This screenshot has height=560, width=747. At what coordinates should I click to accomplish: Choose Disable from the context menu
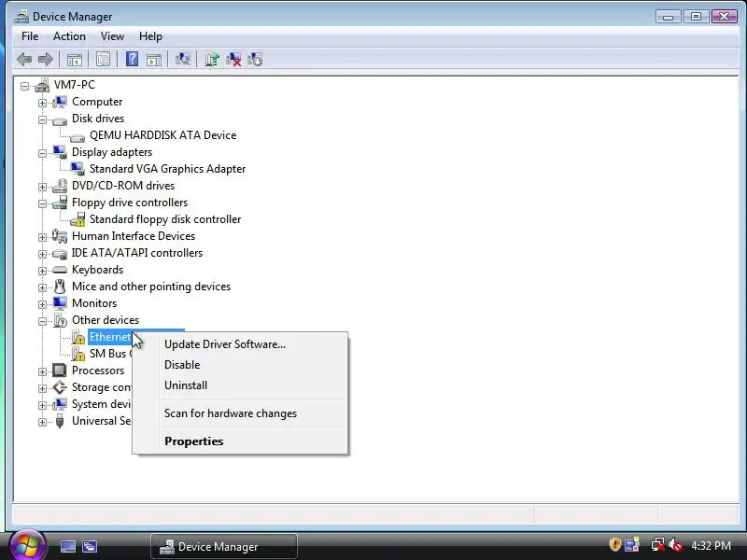click(x=240, y=365)
